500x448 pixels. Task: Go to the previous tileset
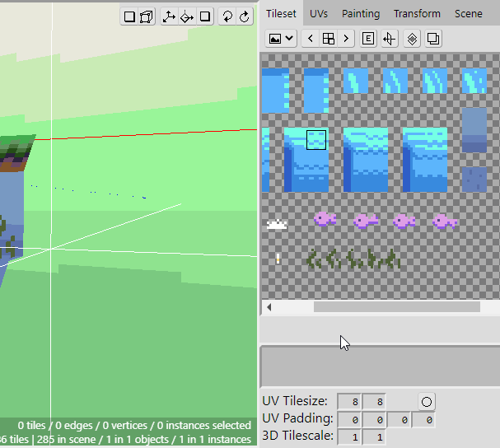click(x=310, y=39)
